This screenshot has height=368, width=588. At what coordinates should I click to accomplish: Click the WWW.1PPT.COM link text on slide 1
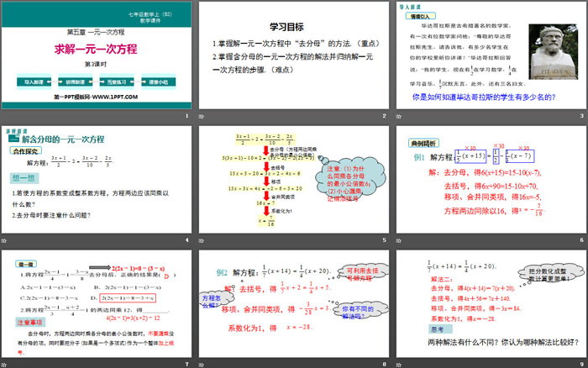[x=115, y=97]
